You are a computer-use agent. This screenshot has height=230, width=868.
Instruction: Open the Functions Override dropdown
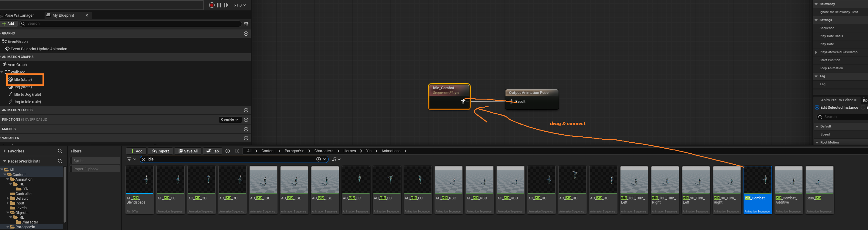coord(230,119)
